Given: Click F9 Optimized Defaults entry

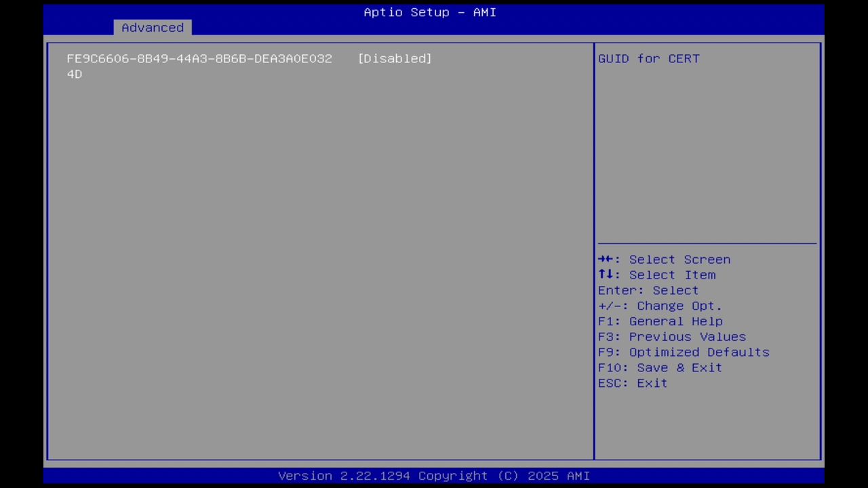Looking at the screenshot, I should click(683, 352).
